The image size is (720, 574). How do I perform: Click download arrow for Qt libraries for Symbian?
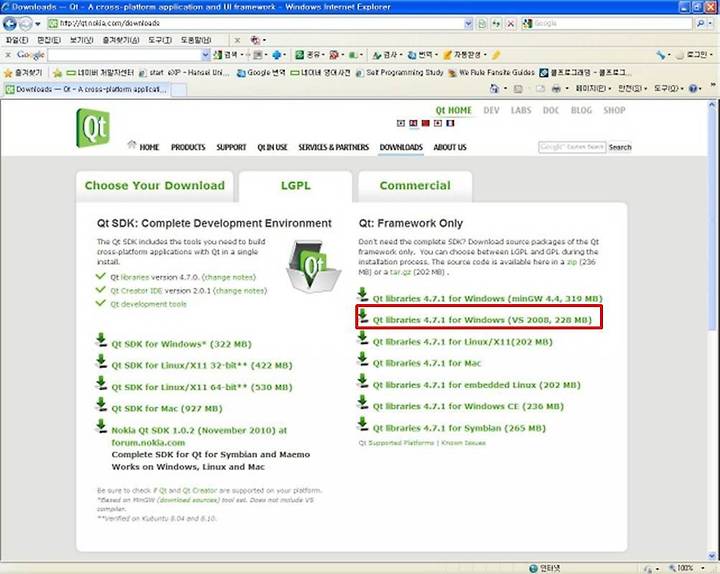point(363,424)
